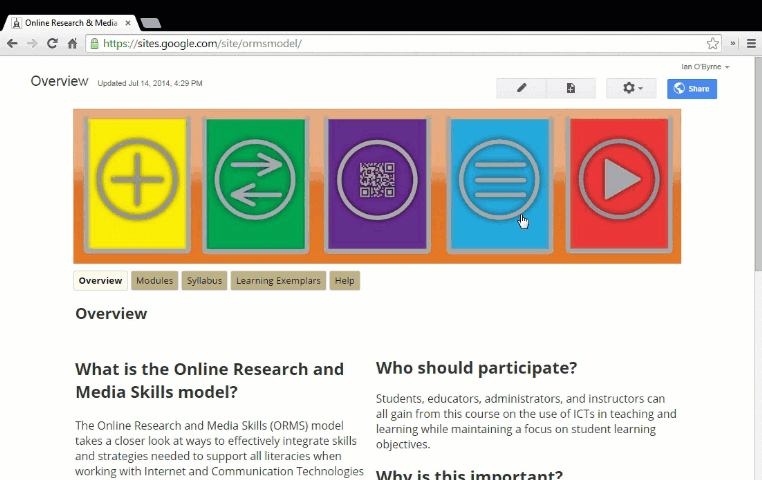Edit page with the pencil icon
The height and width of the screenshot is (480, 762).
coord(521,88)
